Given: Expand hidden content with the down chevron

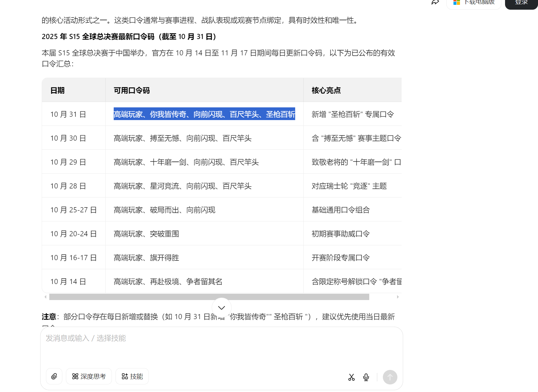Looking at the screenshot, I should click(221, 308).
